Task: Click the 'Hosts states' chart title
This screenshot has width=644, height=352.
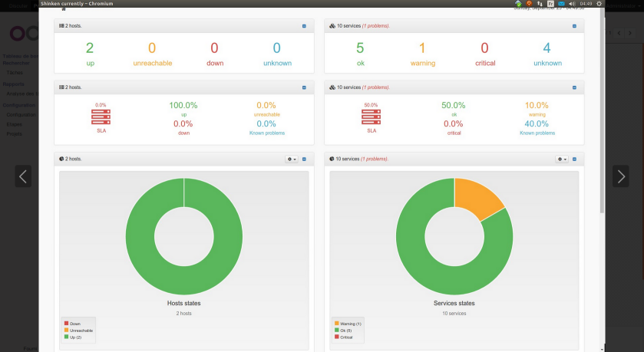Action: (x=183, y=303)
